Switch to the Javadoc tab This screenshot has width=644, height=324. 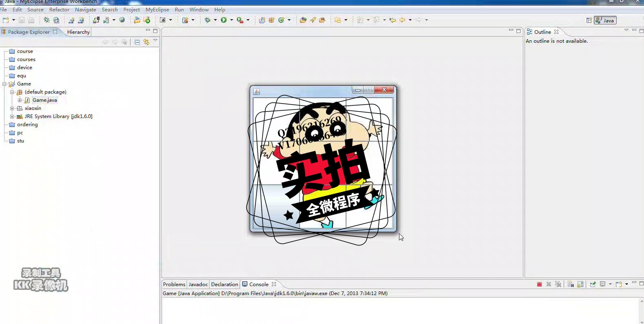coord(198,284)
